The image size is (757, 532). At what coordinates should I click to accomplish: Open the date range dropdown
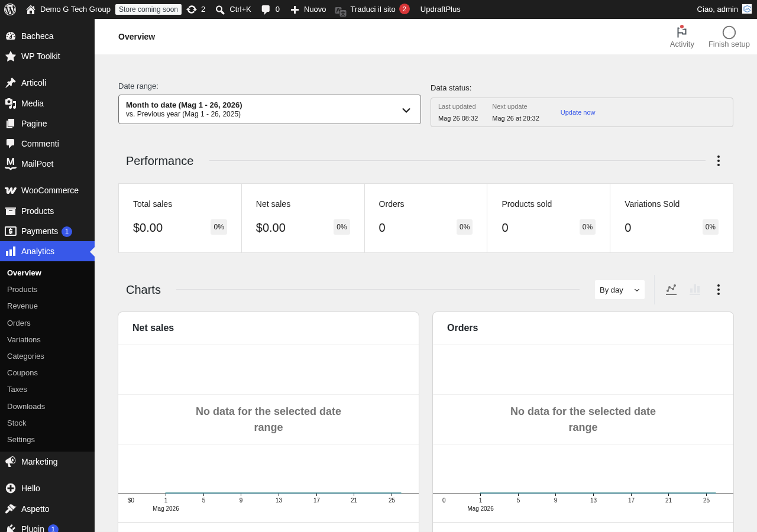coord(270,109)
